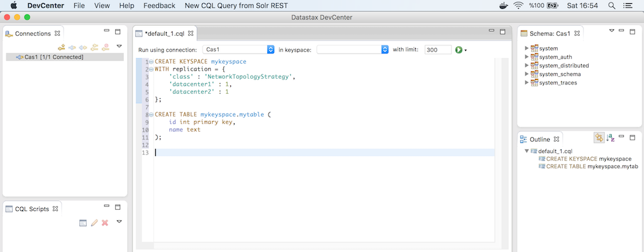This screenshot has height=252, width=644.
Task: Open the Run using connection Cas1 dropdown
Action: click(238, 49)
